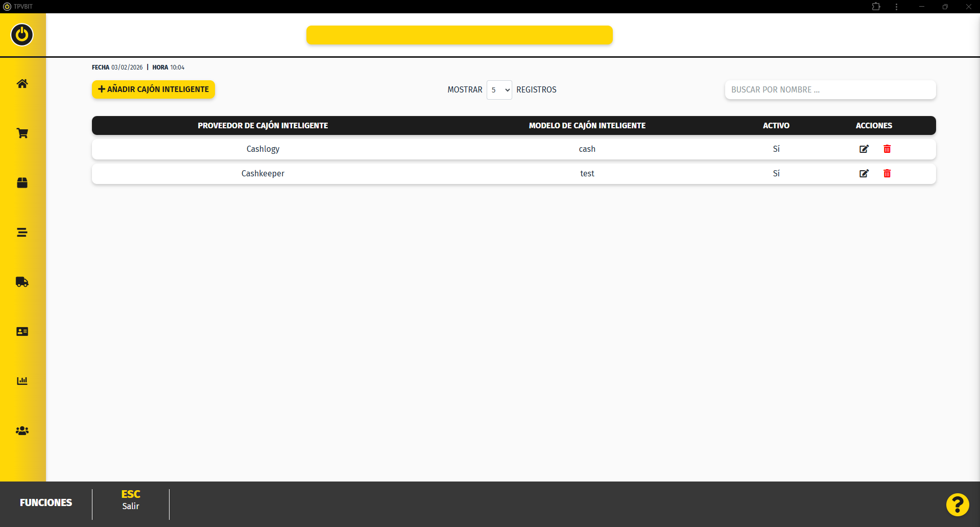Open the browser extensions puzzle icon
This screenshot has width=980, height=527.
point(876,7)
